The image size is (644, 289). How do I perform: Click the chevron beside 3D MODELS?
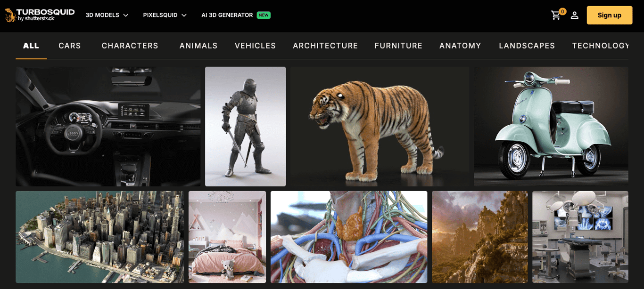tap(125, 15)
